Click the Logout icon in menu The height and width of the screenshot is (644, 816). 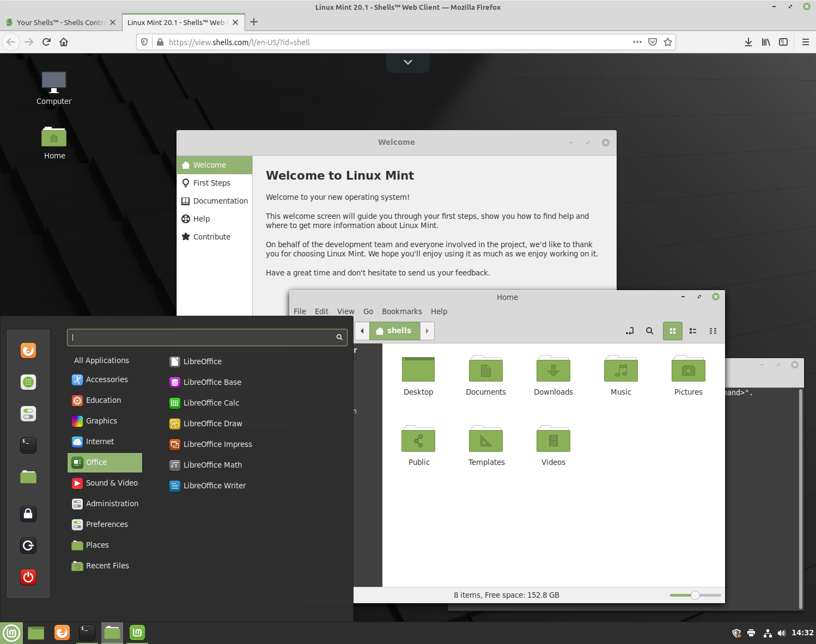coord(28,545)
